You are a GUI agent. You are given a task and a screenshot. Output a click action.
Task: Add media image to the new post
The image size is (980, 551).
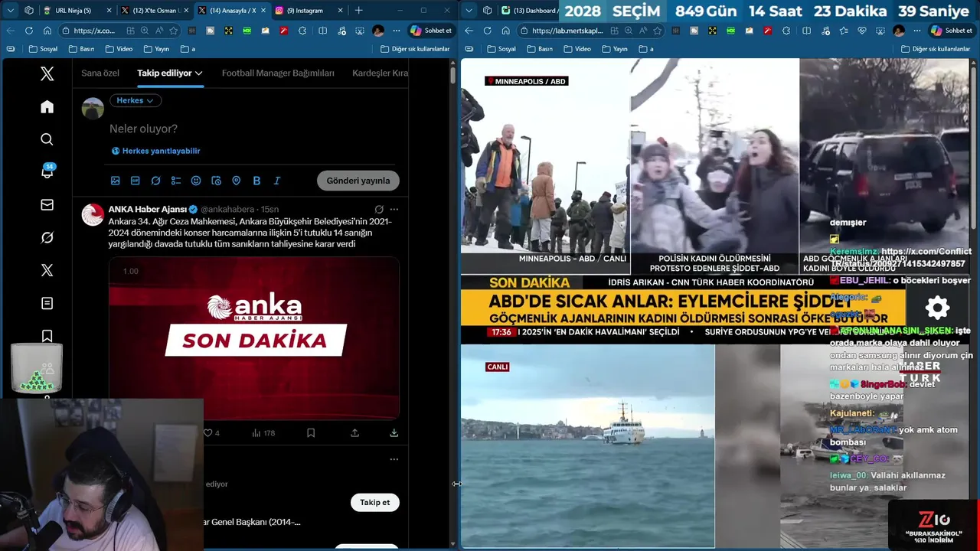point(116,181)
